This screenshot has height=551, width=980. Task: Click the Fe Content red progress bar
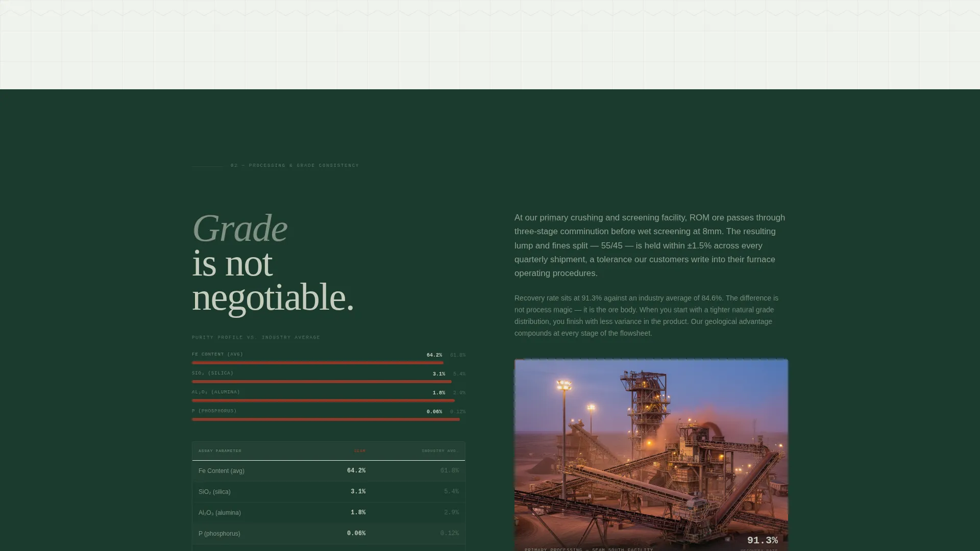[x=317, y=363]
